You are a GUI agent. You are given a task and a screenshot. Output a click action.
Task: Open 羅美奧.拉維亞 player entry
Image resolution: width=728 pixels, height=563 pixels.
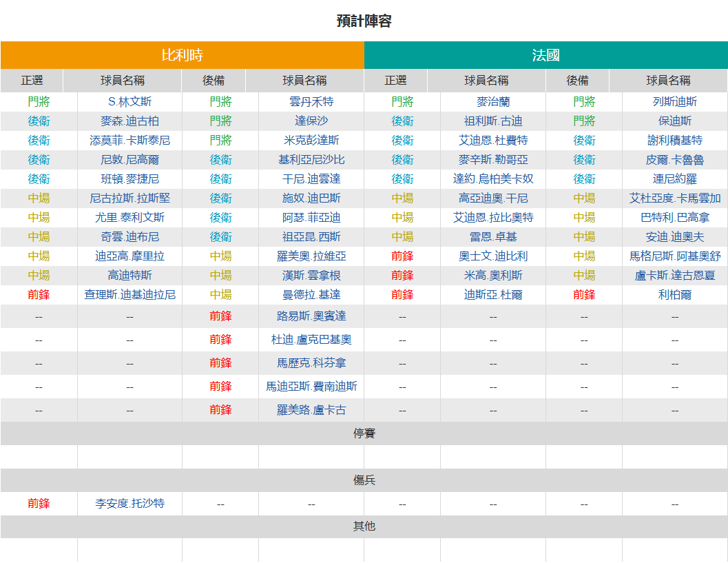pos(311,256)
